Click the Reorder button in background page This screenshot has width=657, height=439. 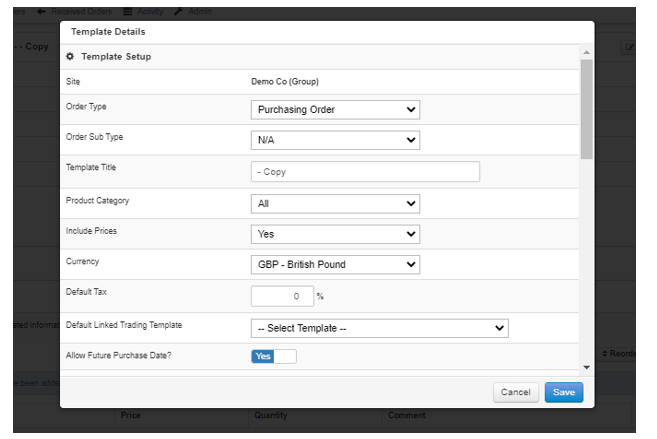point(618,354)
